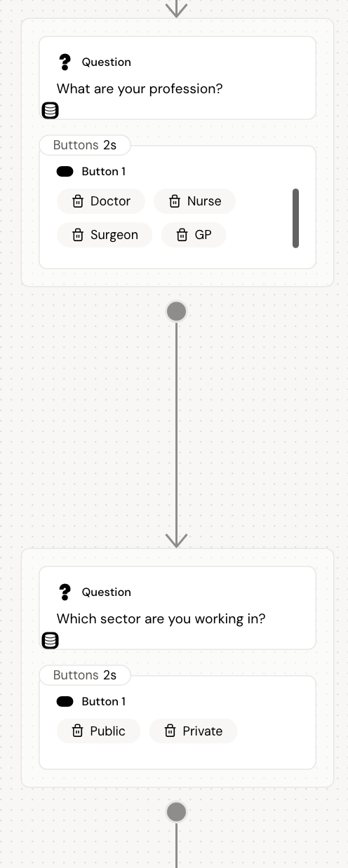Edit the 'What are your profession?' text

click(x=140, y=89)
